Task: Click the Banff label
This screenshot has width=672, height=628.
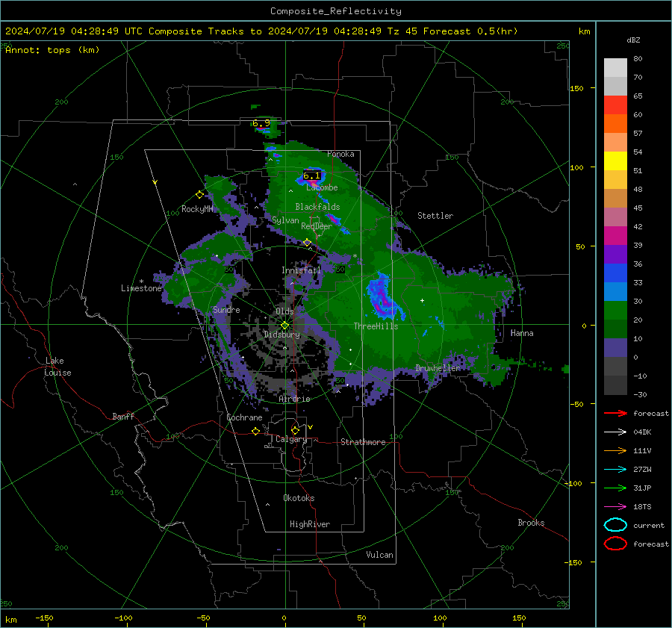Action: pyautogui.click(x=123, y=416)
